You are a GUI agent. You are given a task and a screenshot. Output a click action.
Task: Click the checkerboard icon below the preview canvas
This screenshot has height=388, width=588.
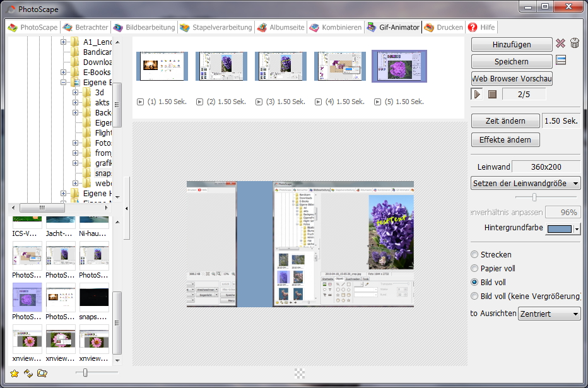300,373
